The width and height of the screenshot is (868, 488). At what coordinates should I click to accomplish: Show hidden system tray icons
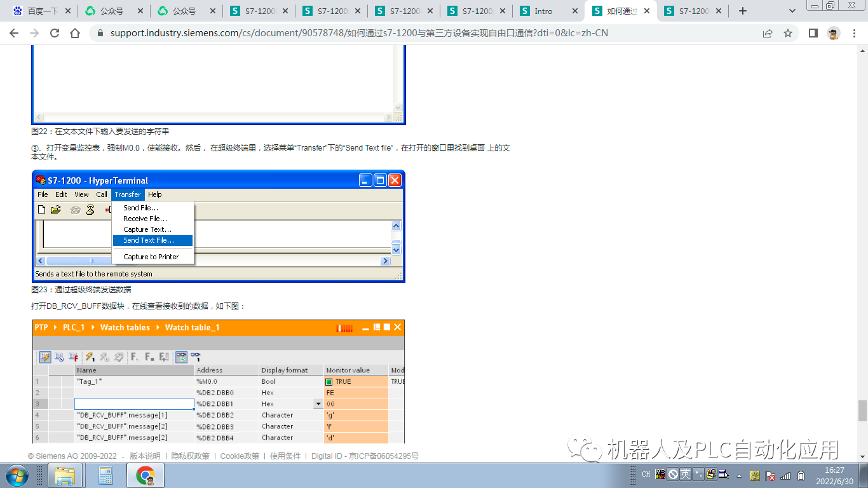[x=739, y=475]
